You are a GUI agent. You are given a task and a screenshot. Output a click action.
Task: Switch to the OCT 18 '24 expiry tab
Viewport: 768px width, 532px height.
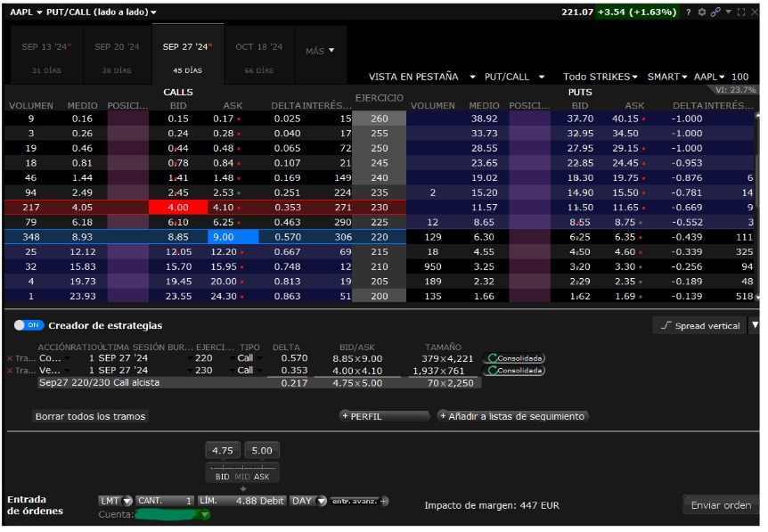tap(258, 54)
